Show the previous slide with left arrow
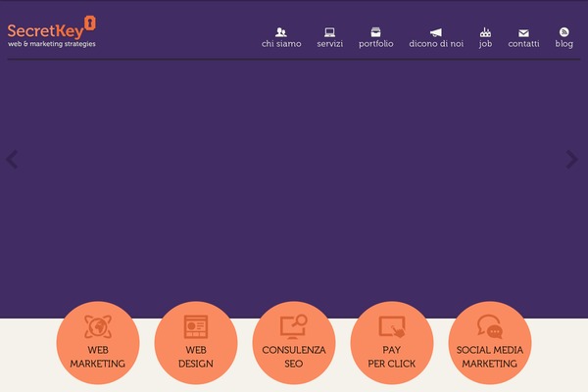The width and height of the screenshot is (588, 392). click(x=13, y=160)
